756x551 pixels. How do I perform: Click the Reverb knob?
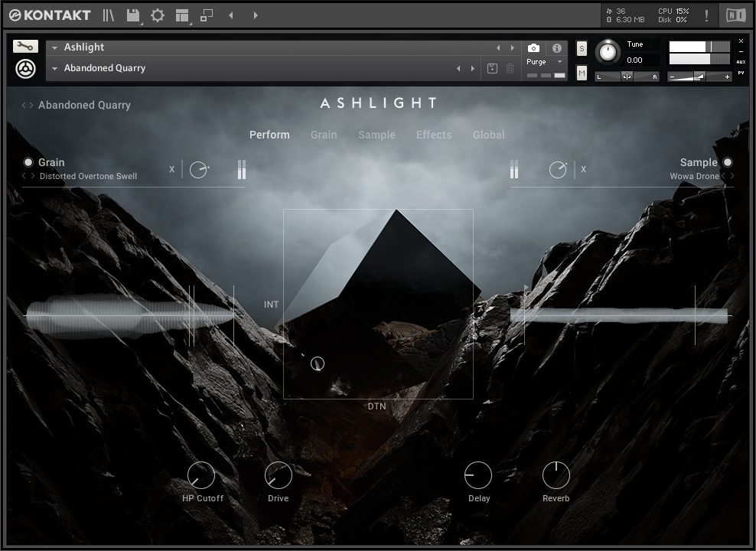(x=556, y=476)
